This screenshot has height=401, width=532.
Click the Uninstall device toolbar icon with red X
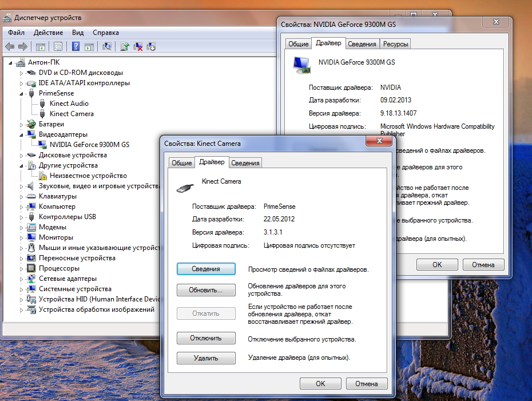(x=138, y=46)
